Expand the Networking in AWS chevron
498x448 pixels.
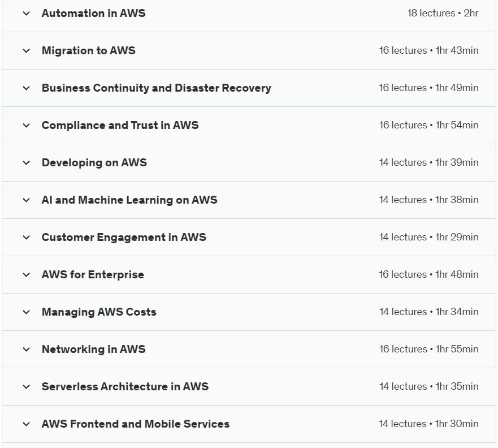click(x=27, y=350)
